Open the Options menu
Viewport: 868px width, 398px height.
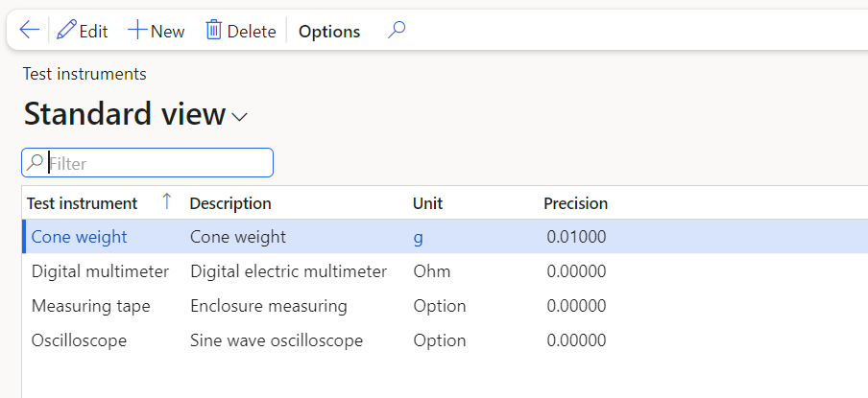(x=329, y=32)
